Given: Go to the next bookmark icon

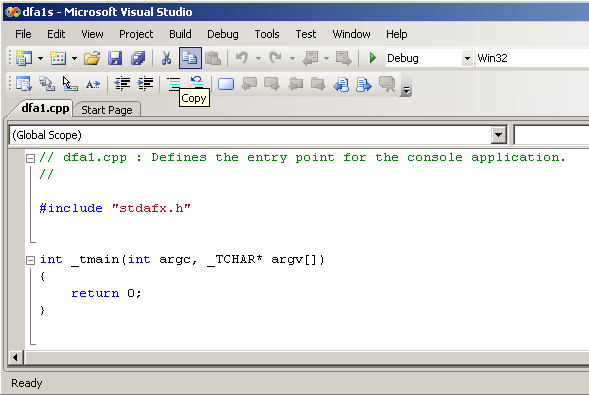Looking at the screenshot, I should 272,84.
